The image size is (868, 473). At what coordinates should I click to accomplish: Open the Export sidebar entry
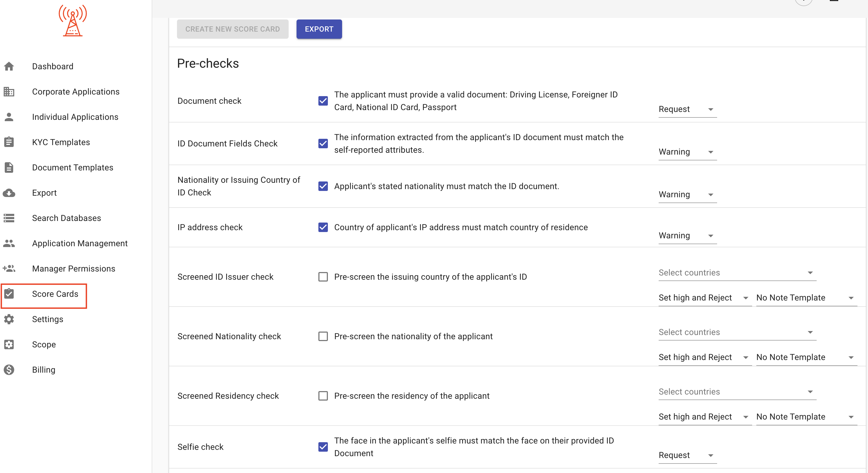44,193
